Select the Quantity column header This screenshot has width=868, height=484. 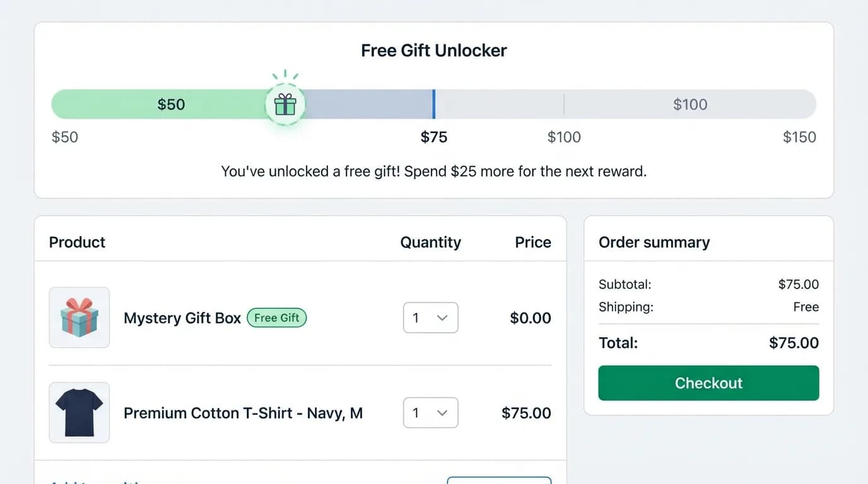431,243
